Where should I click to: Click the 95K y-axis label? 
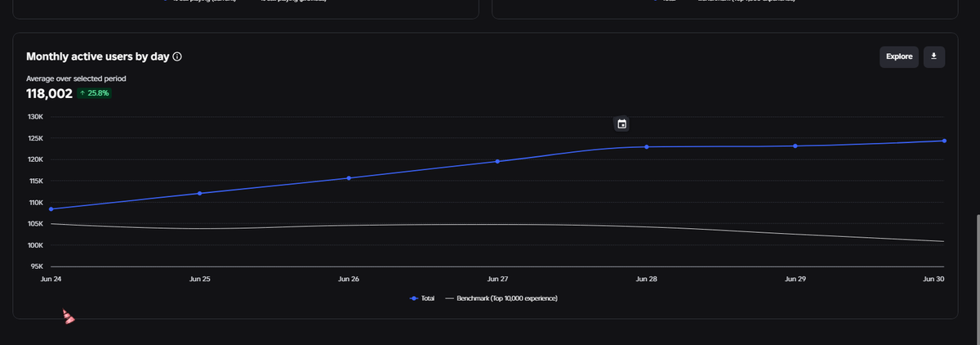click(37, 267)
